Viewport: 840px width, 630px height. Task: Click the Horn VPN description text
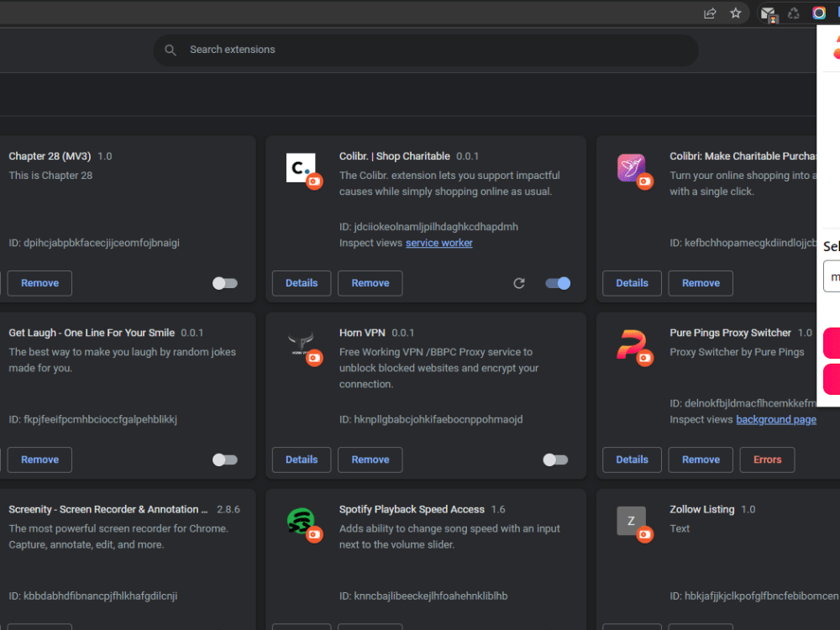pos(438,368)
